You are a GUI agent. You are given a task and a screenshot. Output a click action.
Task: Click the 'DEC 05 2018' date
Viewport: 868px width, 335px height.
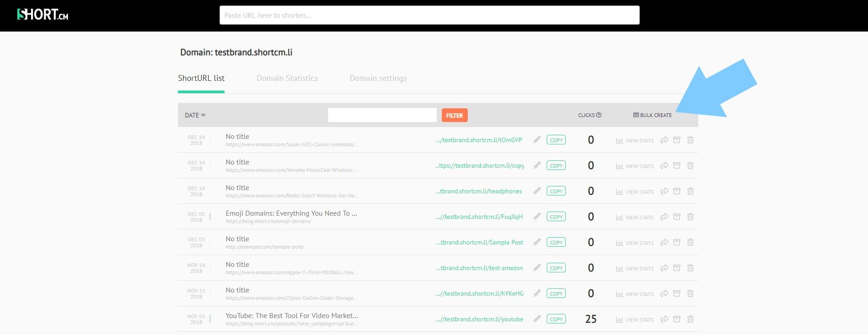(x=196, y=217)
